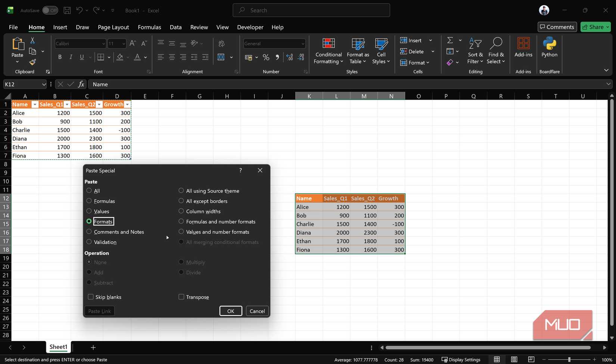616x364 pixels.
Task: Open Conditional Formatting menu
Action: 329,51
